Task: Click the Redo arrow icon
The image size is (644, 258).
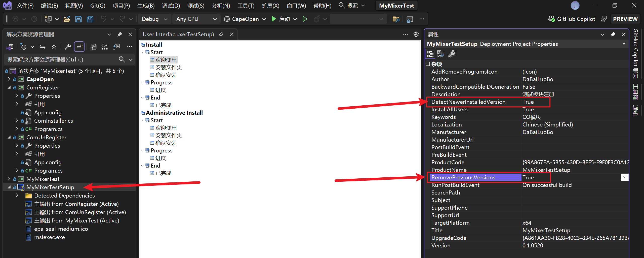Action: pyautogui.click(x=122, y=19)
